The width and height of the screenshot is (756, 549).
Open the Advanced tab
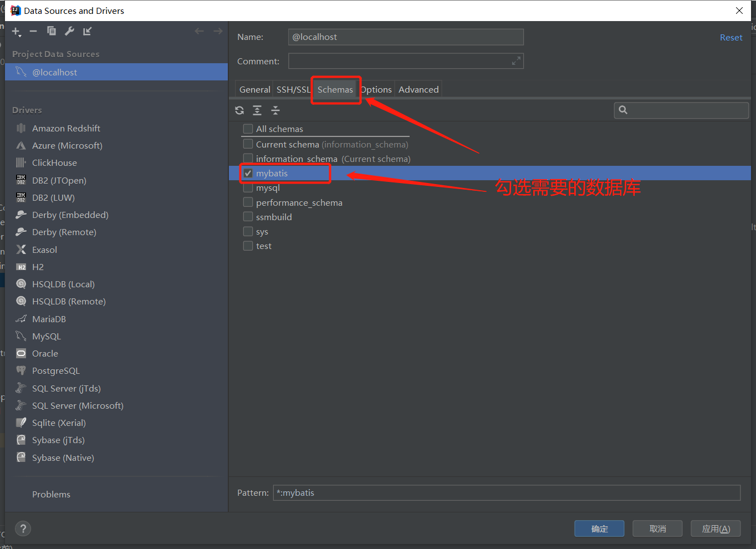418,90
